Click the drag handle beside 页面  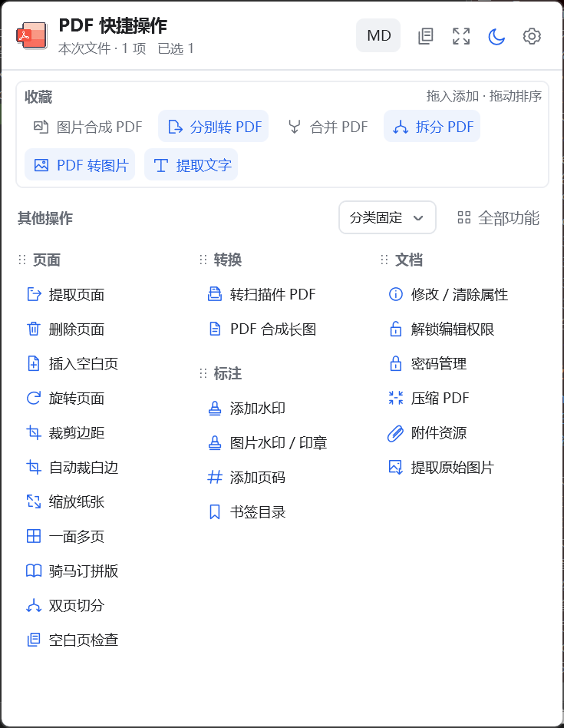click(21, 260)
